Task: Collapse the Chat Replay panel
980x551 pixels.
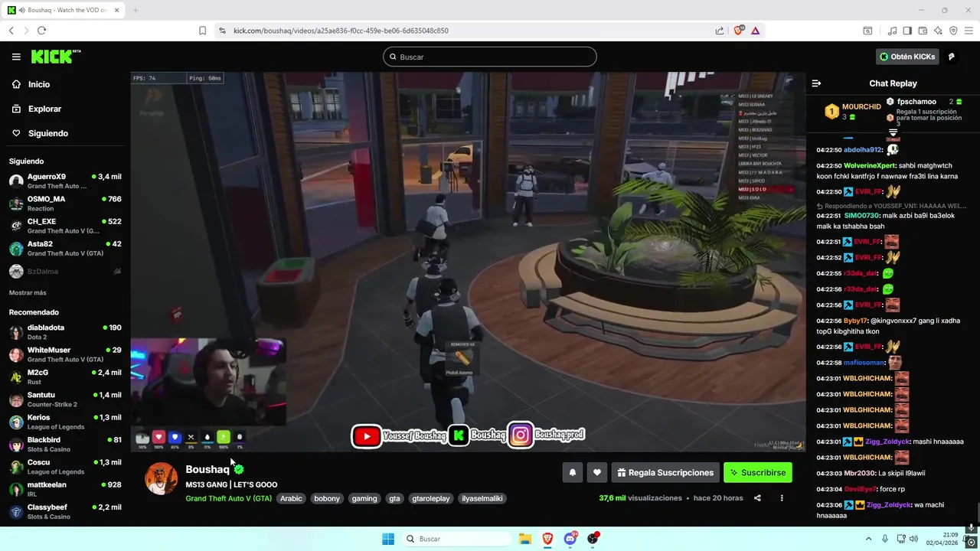Action: [816, 83]
